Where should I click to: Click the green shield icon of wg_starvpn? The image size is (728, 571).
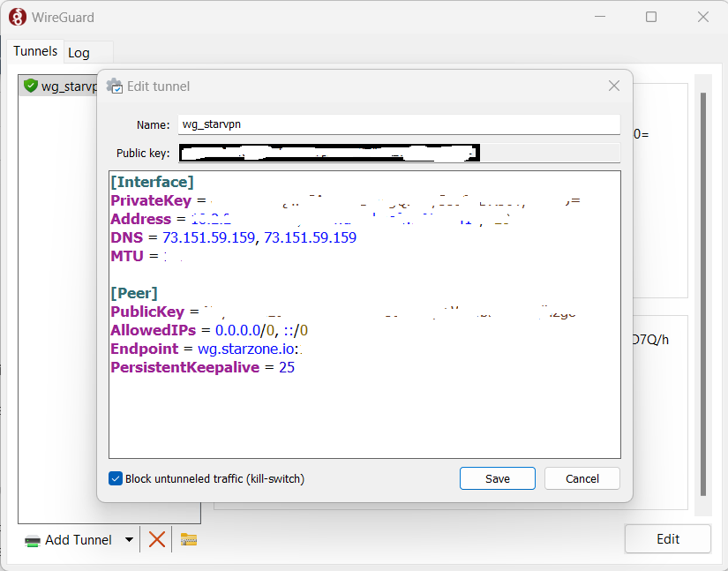[x=31, y=86]
